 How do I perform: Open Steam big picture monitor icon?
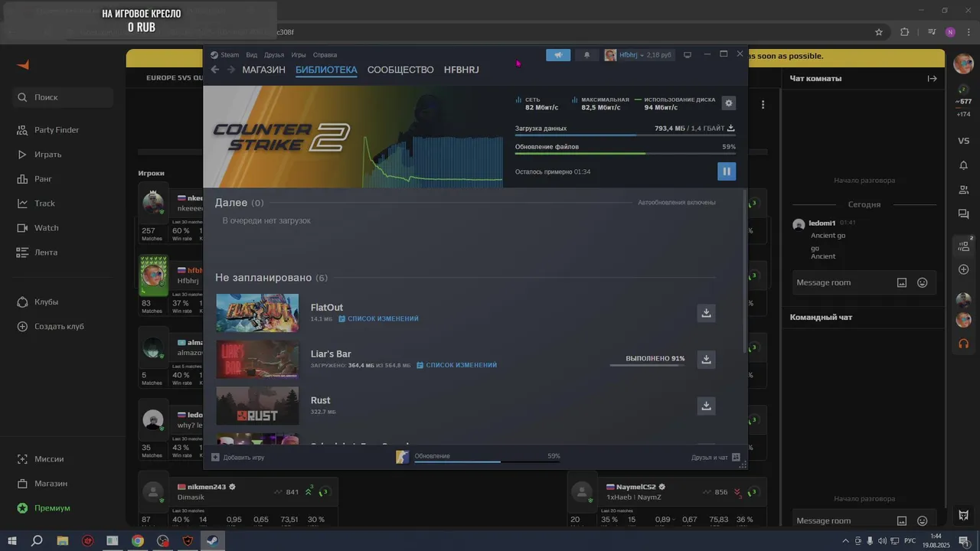point(688,55)
